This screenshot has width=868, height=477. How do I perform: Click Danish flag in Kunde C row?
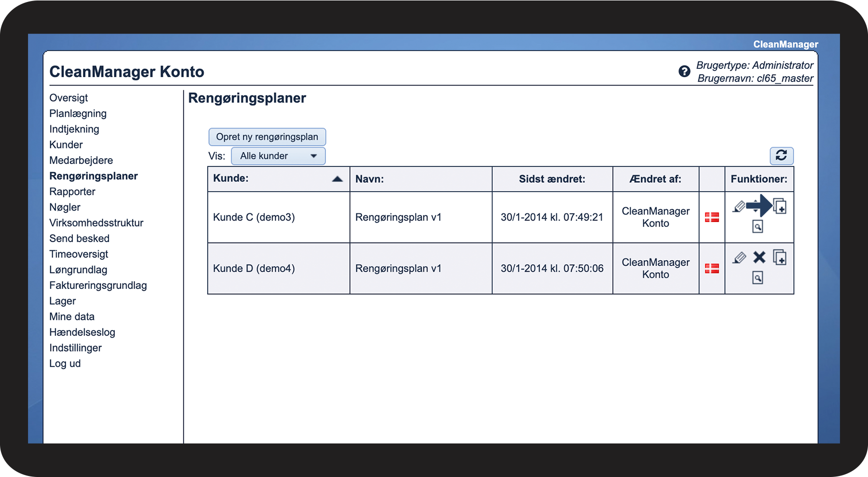[712, 217]
